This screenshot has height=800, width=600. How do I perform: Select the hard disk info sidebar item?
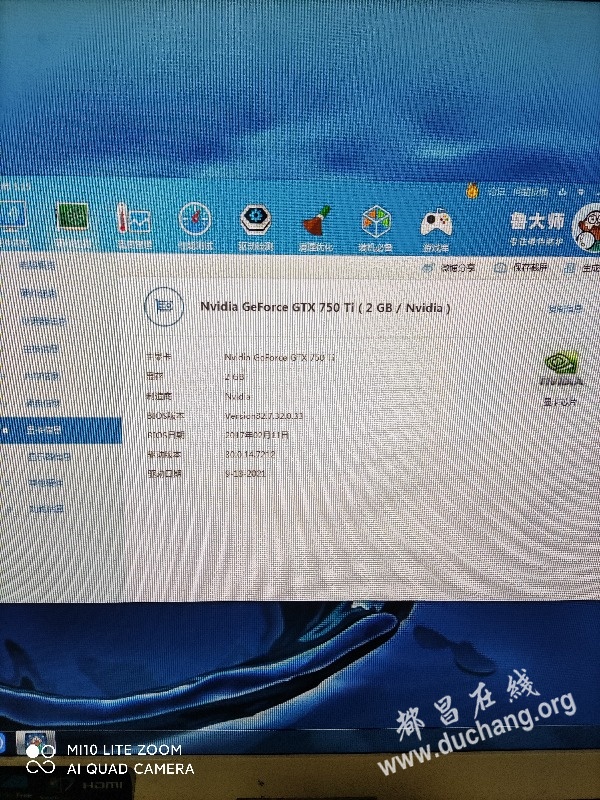click(x=42, y=403)
